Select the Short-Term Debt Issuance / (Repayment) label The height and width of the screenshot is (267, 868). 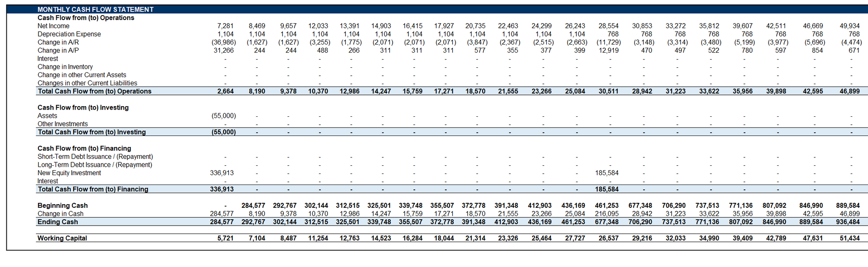point(95,156)
